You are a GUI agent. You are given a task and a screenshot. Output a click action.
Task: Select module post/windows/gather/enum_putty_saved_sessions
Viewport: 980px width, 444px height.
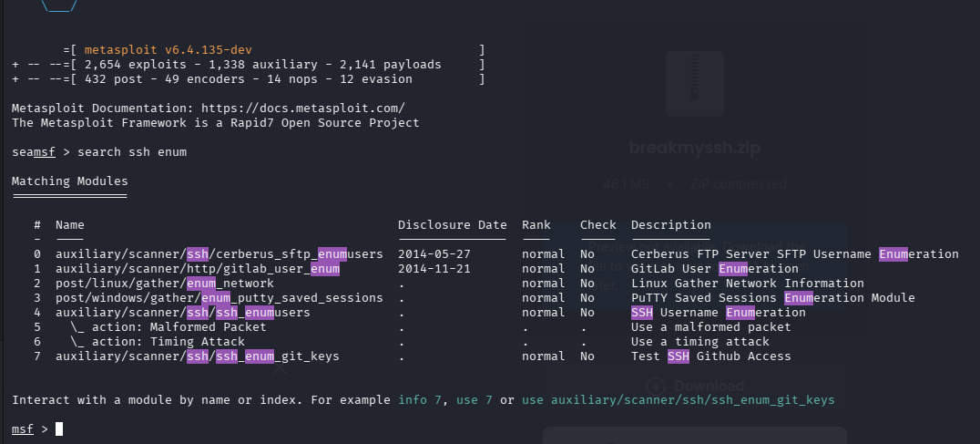click(219, 297)
